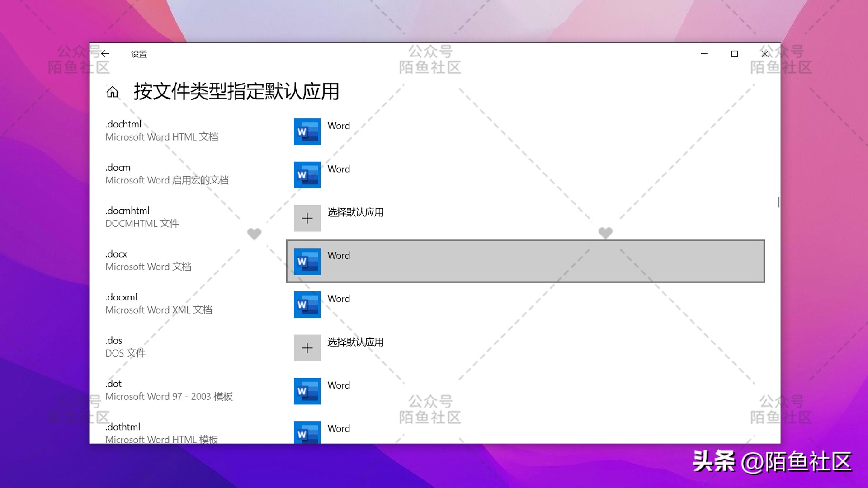
Task: Click the Word icon for .dothtml
Action: coord(307,432)
